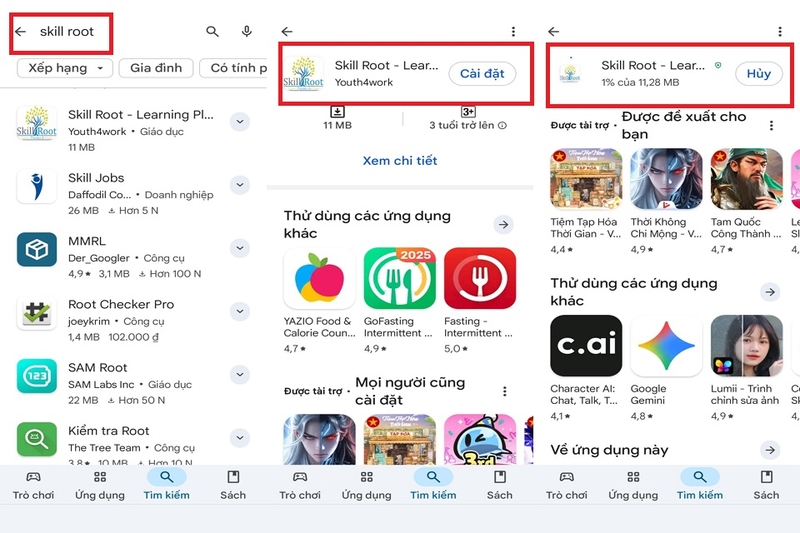Expand the Kiểm tra Root result chevron

tap(240, 438)
